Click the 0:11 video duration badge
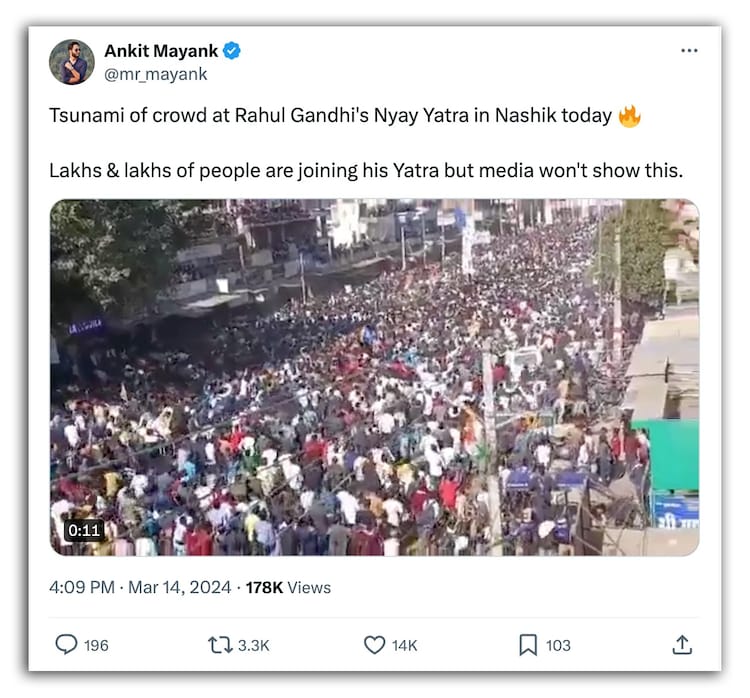 pos(84,530)
